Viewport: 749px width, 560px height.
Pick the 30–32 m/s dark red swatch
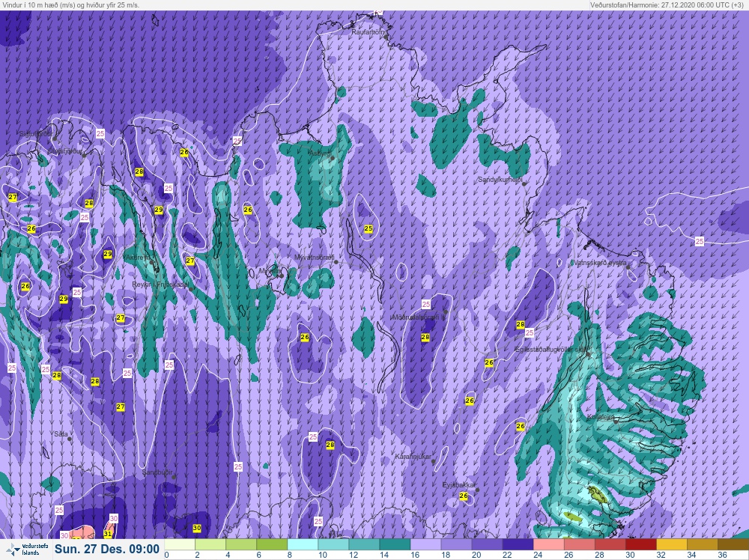point(642,545)
